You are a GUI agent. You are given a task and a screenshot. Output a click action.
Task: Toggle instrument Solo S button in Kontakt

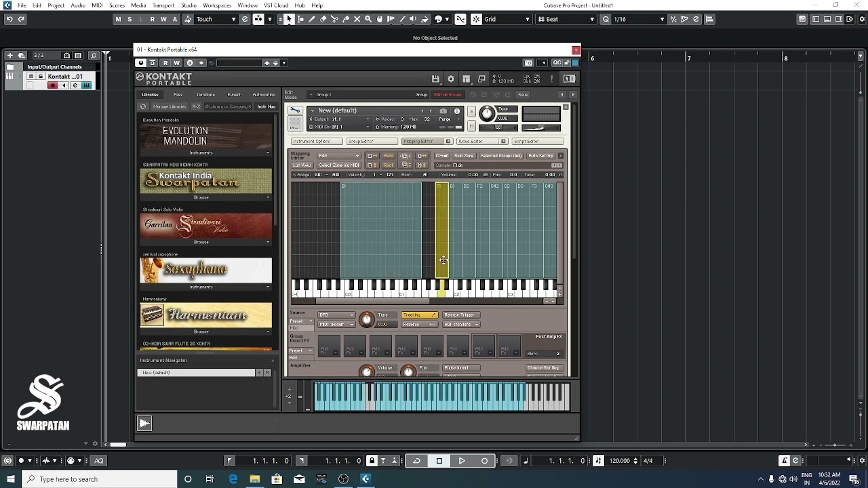471,112
